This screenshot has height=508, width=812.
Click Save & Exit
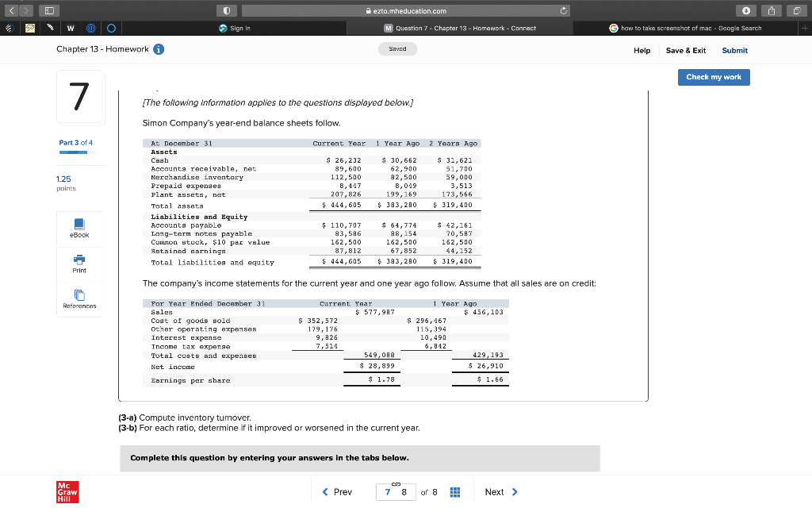point(686,50)
